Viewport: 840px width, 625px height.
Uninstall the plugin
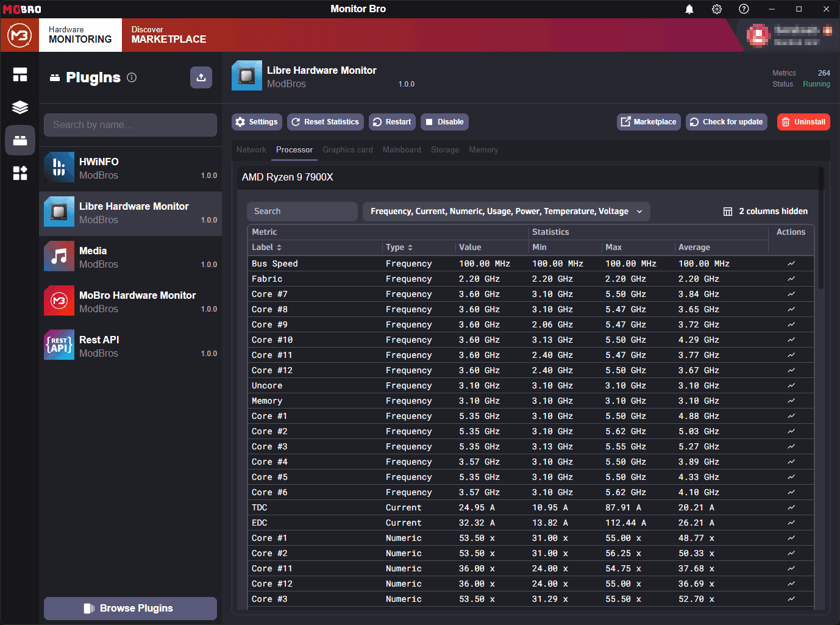(803, 122)
